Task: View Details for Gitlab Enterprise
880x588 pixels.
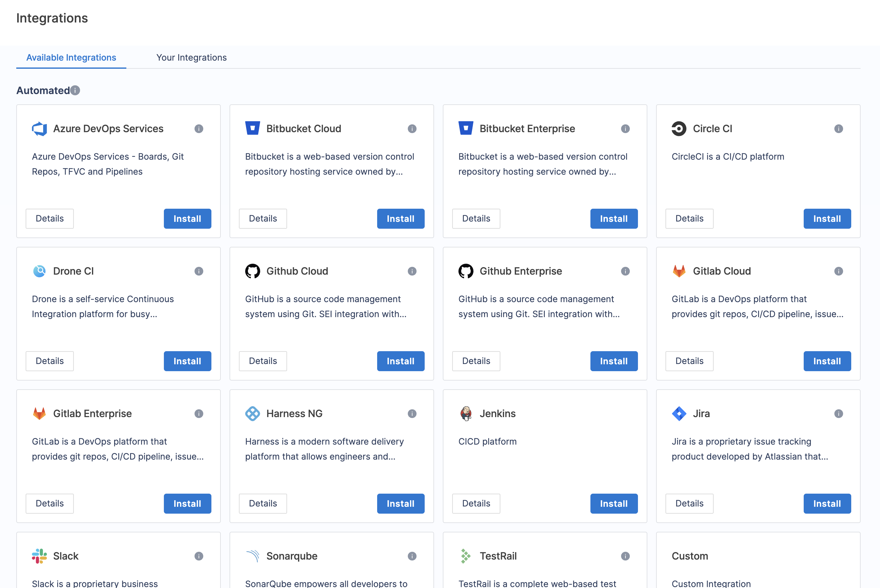Action: click(x=49, y=503)
